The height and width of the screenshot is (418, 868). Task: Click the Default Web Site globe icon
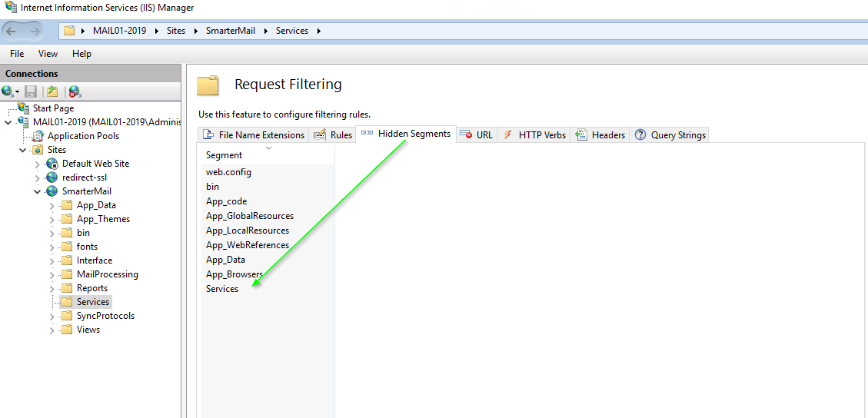[52, 164]
